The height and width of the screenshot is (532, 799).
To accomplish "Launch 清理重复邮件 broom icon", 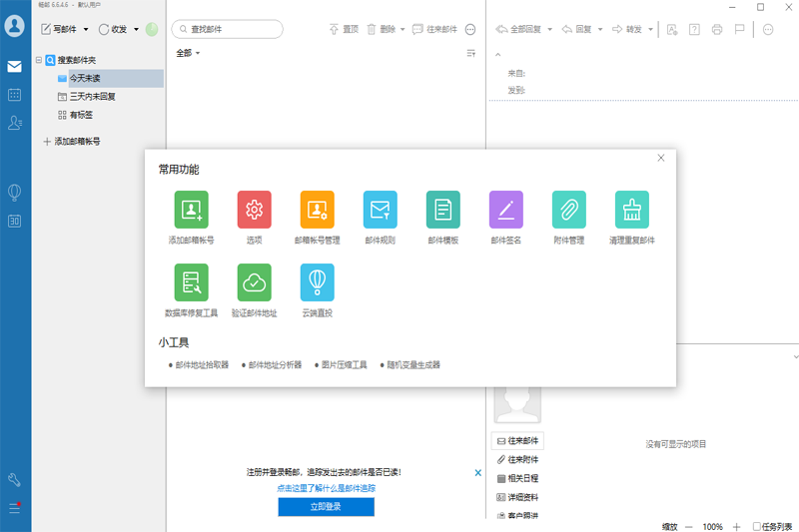I will tap(631, 209).
